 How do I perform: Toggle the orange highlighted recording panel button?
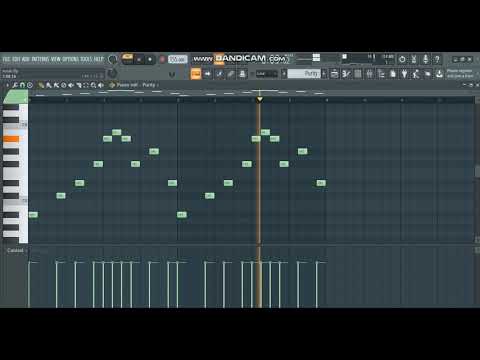tap(196, 74)
